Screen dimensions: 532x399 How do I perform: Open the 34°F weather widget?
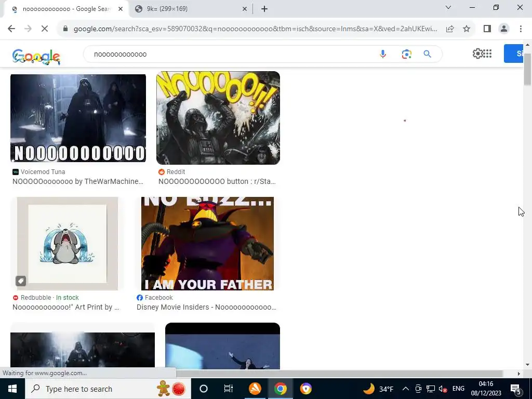point(378,389)
